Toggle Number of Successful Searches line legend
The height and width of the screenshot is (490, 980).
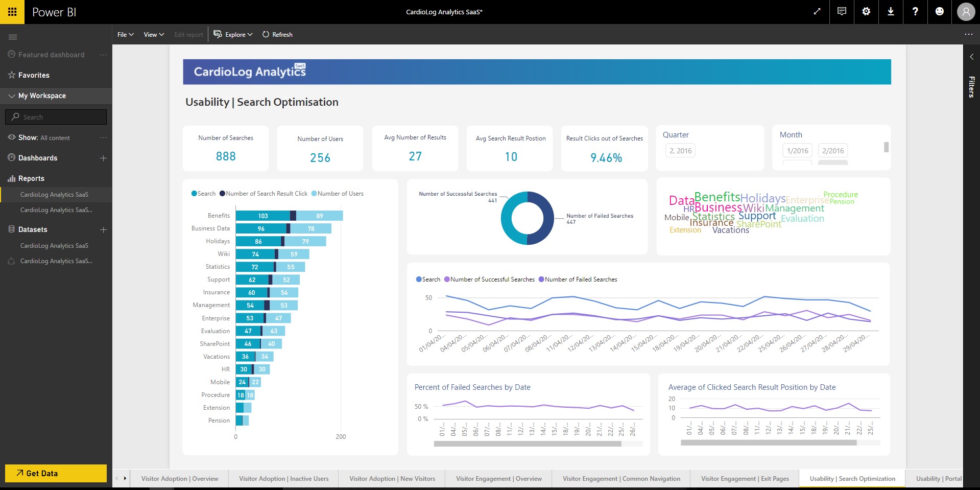pos(489,279)
